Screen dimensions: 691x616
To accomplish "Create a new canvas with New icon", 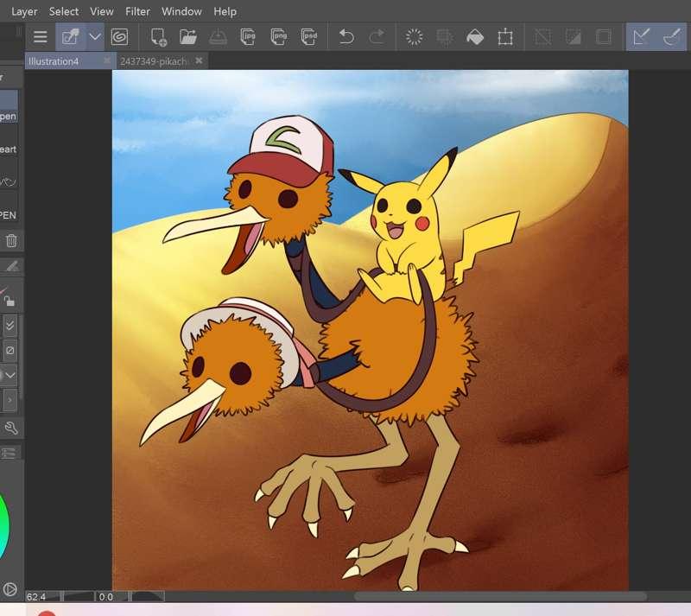I will pyautogui.click(x=158, y=37).
